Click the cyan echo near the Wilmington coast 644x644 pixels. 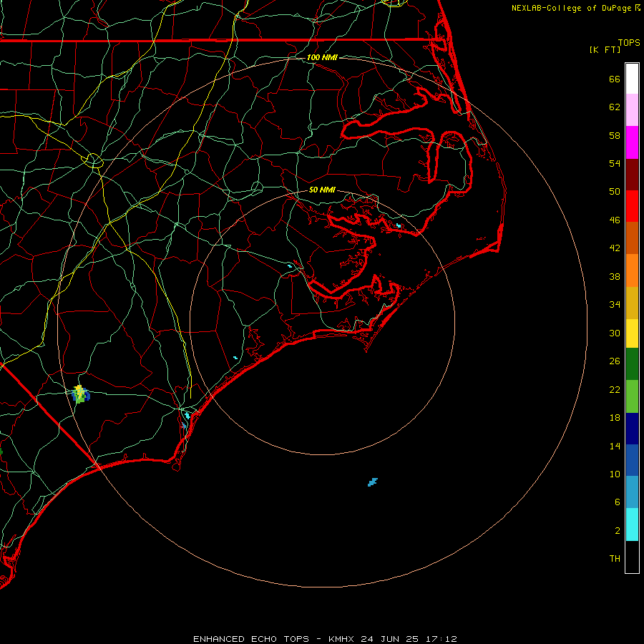pyautogui.click(x=187, y=416)
